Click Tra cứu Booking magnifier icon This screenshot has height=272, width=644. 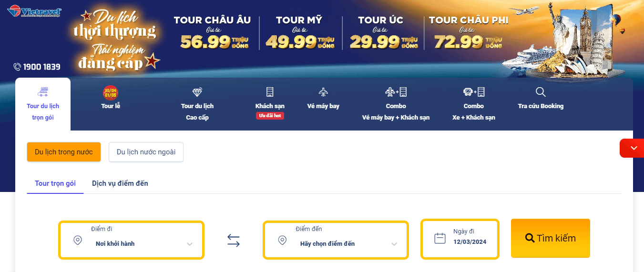click(541, 92)
